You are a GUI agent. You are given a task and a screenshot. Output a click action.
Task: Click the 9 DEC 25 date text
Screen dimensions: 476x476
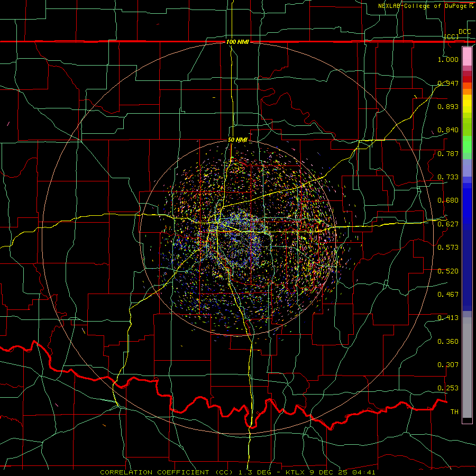329,472
